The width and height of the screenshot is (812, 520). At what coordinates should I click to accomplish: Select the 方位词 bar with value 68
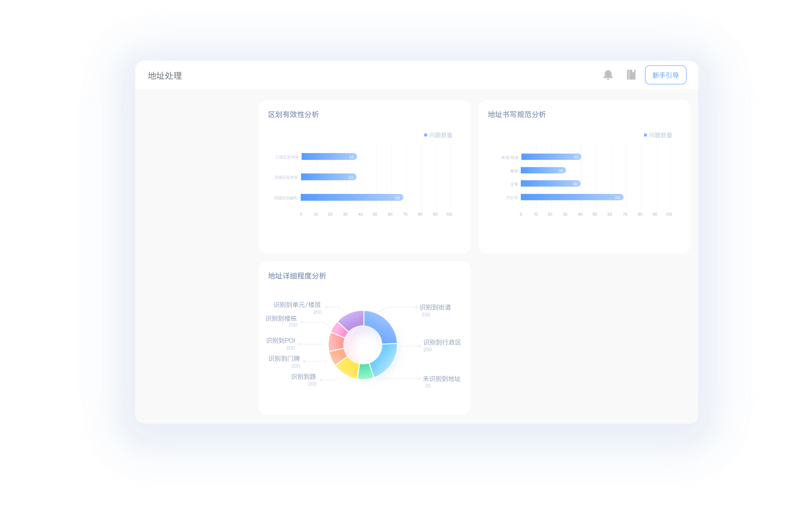(572, 197)
